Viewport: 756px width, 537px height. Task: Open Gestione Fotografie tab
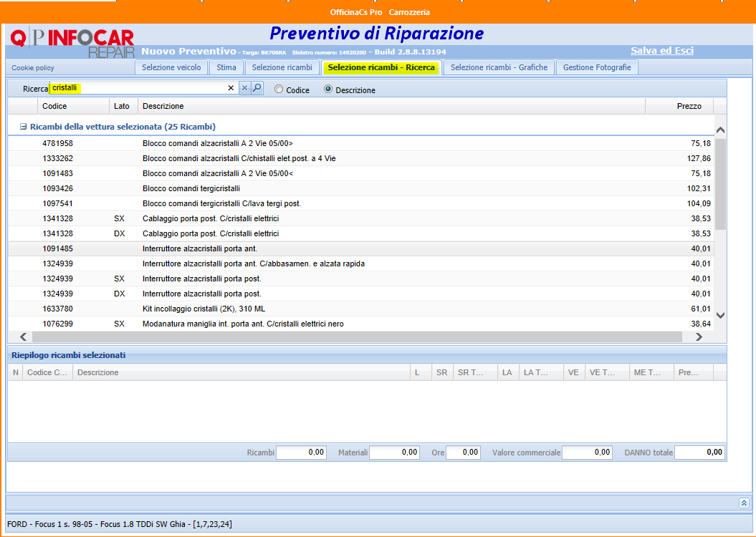597,67
